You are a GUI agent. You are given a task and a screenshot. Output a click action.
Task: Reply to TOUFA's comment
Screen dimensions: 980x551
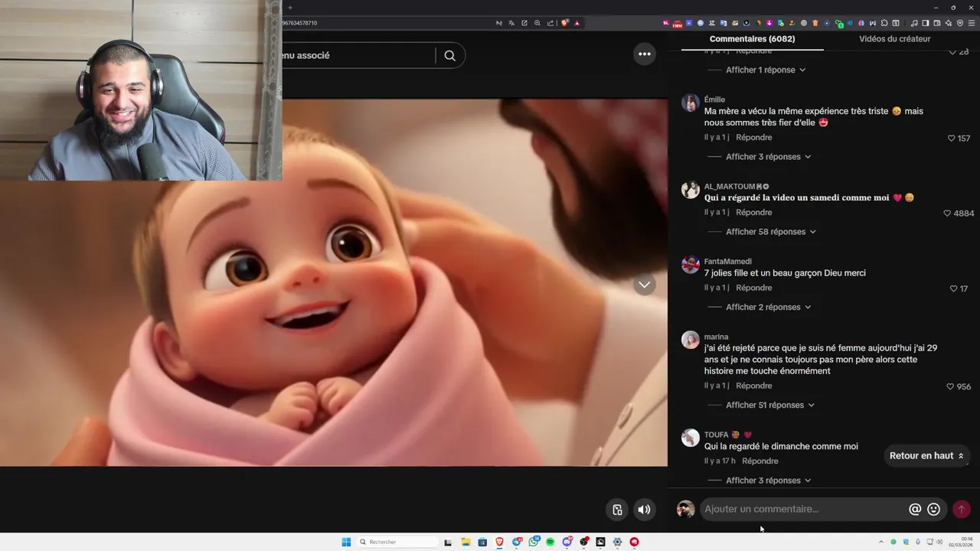coord(760,461)
